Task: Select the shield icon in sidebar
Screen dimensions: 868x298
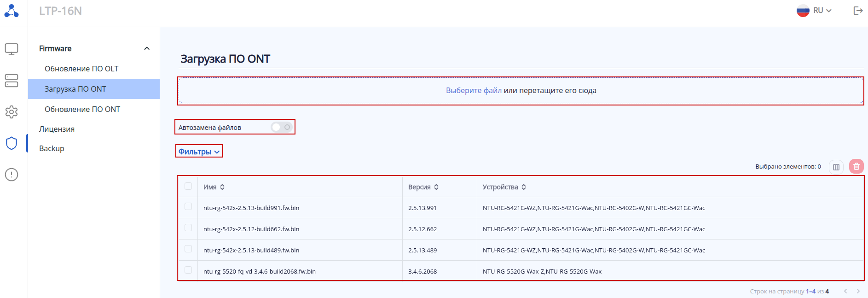Action: coord(12,143)
